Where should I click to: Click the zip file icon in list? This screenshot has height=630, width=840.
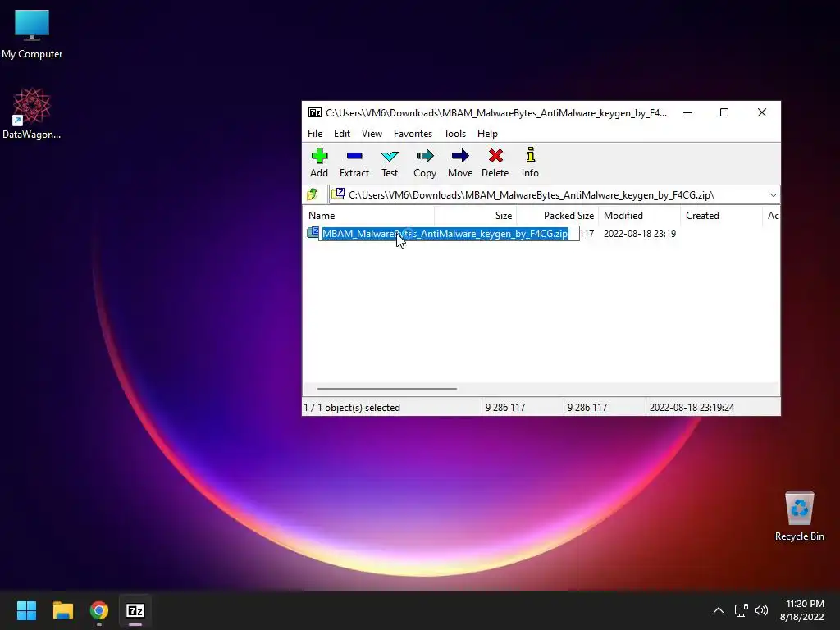click(313, 232)
